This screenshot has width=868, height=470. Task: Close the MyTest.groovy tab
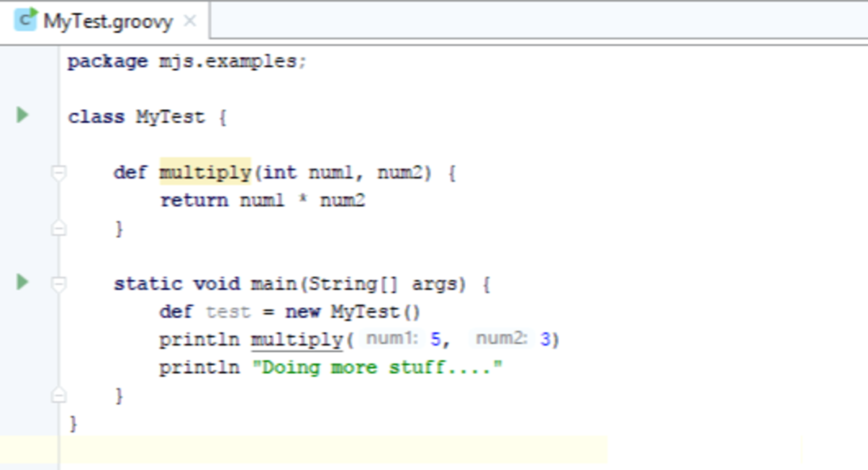(190, 21)
